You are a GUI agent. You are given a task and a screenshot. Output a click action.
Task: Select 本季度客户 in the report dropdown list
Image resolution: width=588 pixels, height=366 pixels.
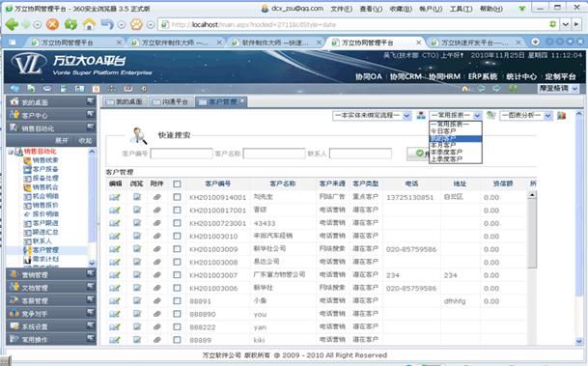pos(456,152)
